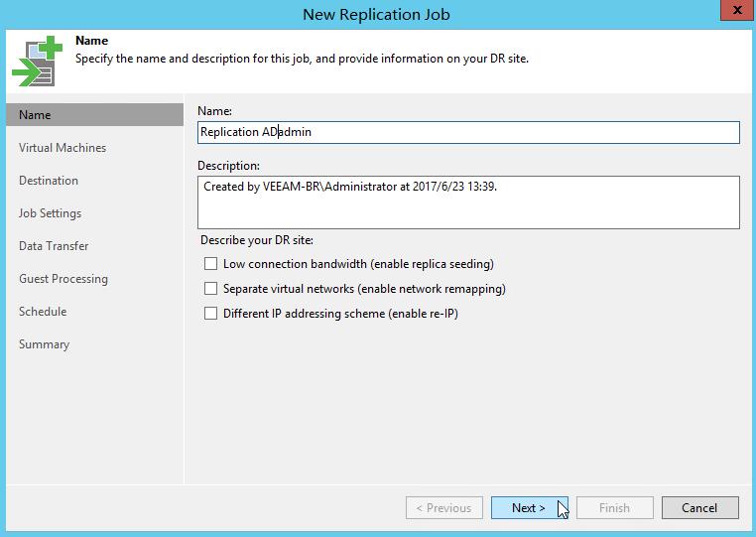Screen dimensions: 756x537
Task: Click the Cancel button
Action: pyautogui.click(x=700, y=508)
